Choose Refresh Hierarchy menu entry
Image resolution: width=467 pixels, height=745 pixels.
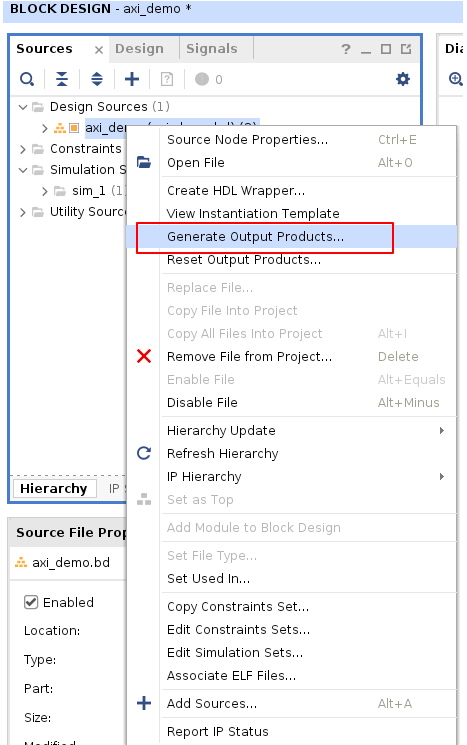pos(291,453)
